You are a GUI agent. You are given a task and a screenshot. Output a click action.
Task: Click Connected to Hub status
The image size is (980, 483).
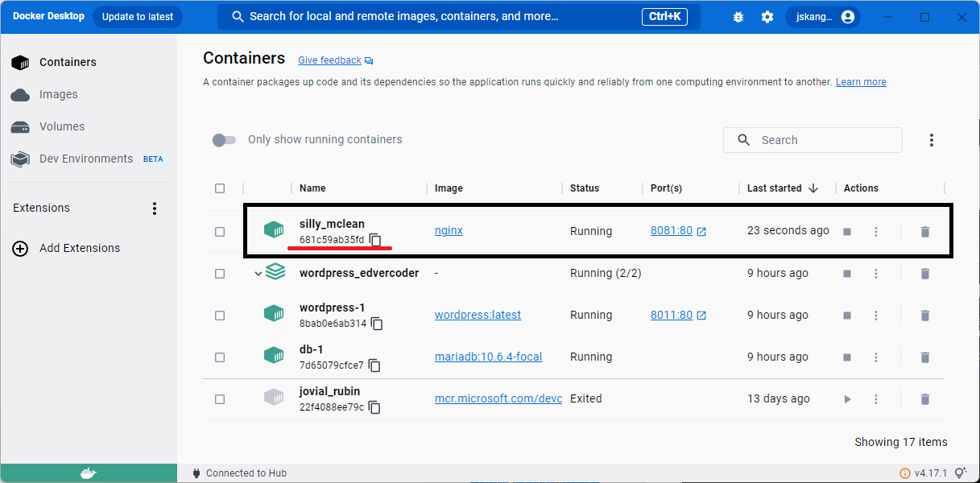click(x=239, y=473)
